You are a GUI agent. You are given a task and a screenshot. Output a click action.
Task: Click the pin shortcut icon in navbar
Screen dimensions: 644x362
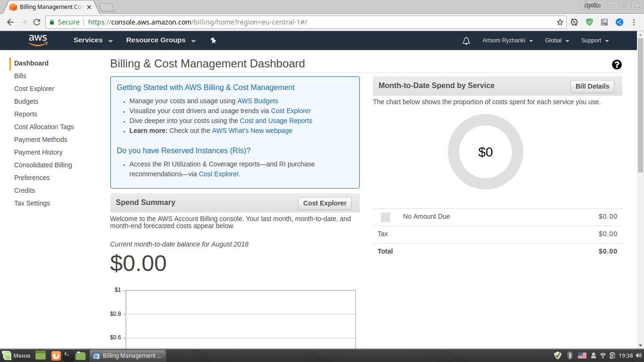pyautogui.click(x=213, y=41)
